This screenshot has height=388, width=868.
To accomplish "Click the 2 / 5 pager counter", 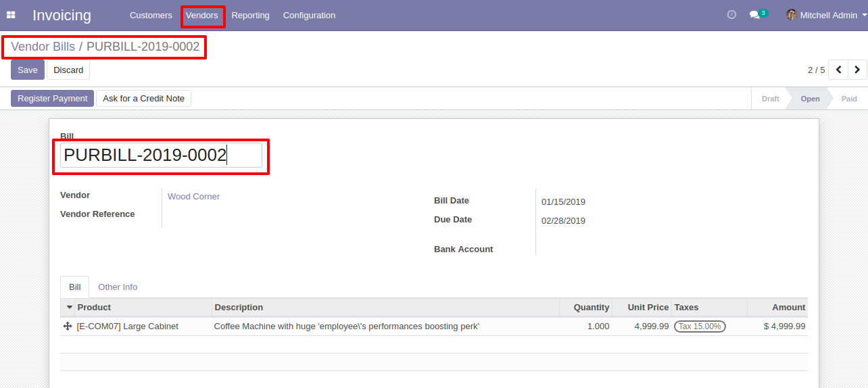I will click(x=816, y=70).
